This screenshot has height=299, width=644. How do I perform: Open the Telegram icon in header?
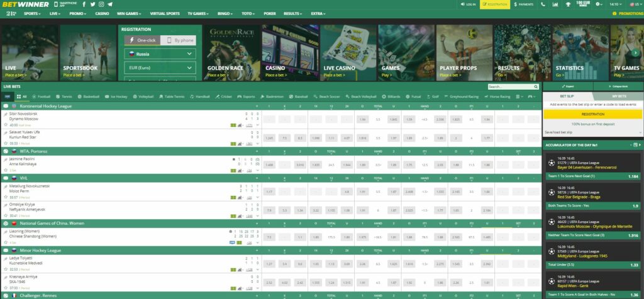(110, 4)
